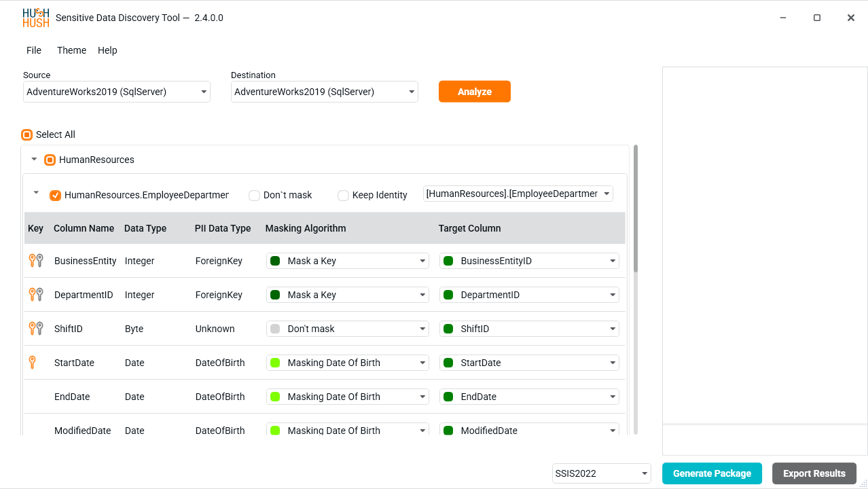This screenshot has width=868, height=489.
Task: Toggle the Select All checkbox
Action: [x=27, y=134]
